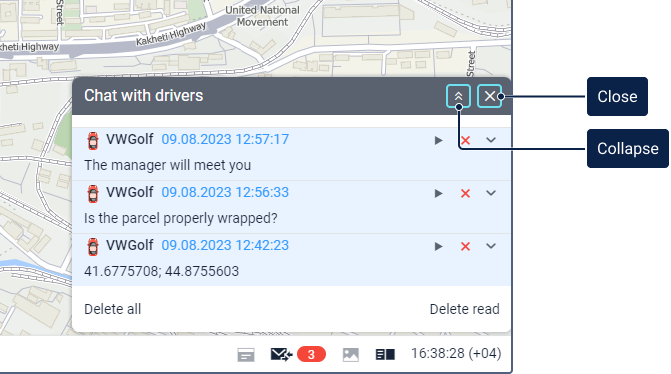Close the Chat with drivers window
This screenshot has width=671, height=374.
[x=490, y=96]
